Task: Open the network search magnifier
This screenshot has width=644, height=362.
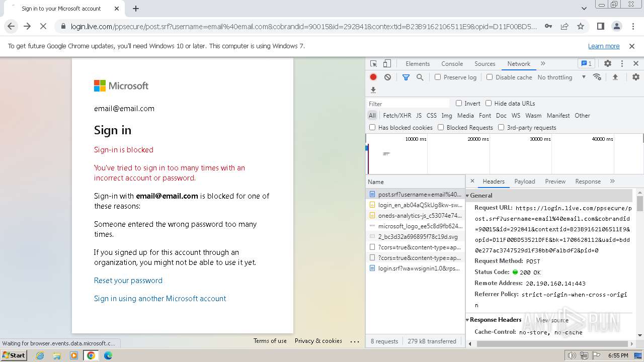Action: 420,77
